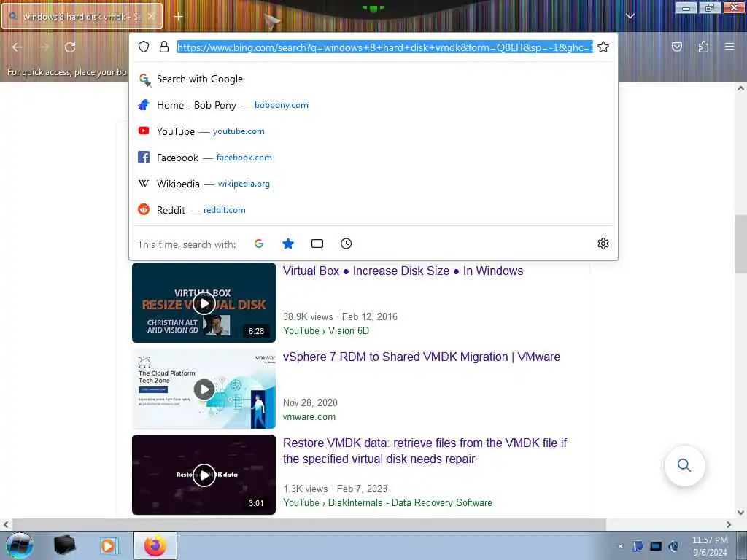Search in open Tabs icon
The width and height of the screenshot is (747, 560).
(317, 244)
